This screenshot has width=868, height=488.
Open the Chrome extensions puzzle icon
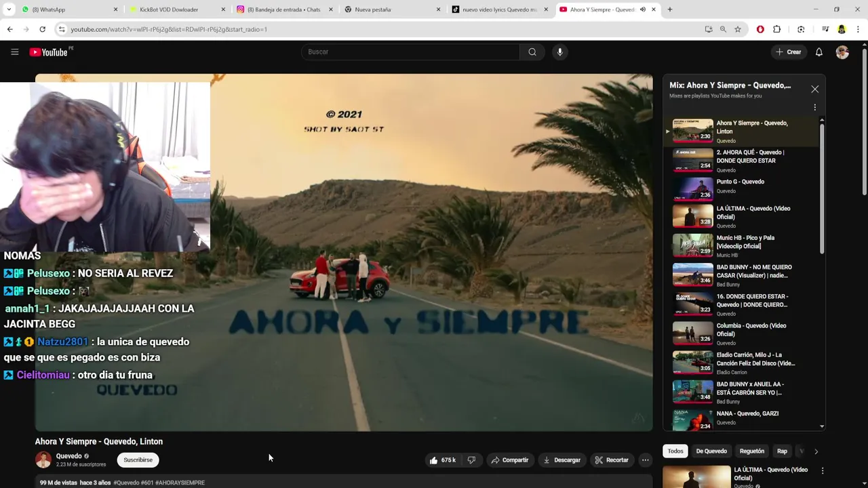click(x=776, y=29)
